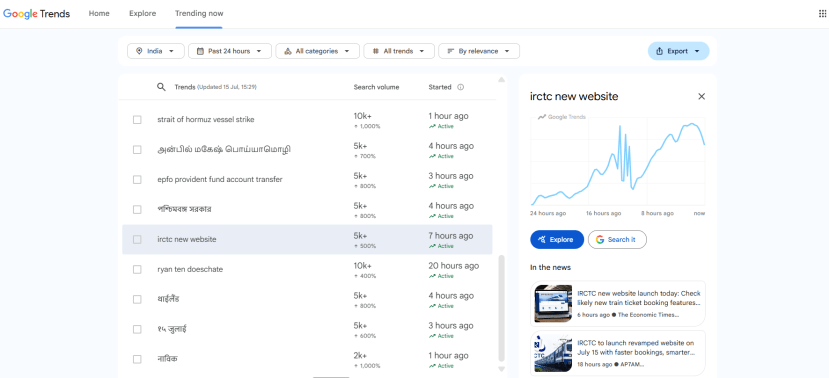Click the scroll up arrow of trends list
829x378 pixels.
point(501,80)
